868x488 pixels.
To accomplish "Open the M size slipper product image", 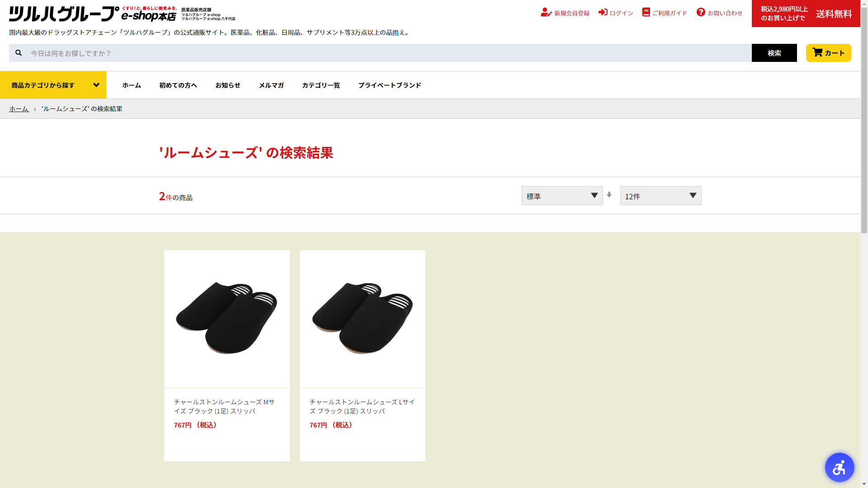I will point(226,319).
